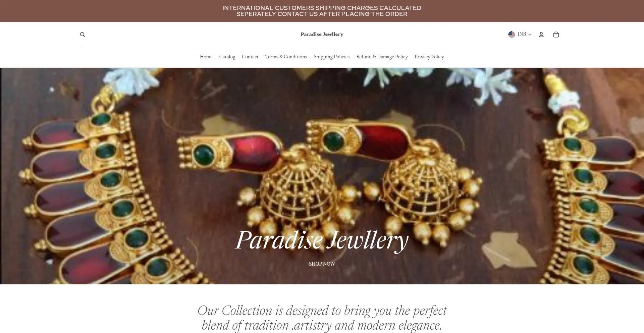Click the international shipping announcement banner

click(x=322, y=11)
